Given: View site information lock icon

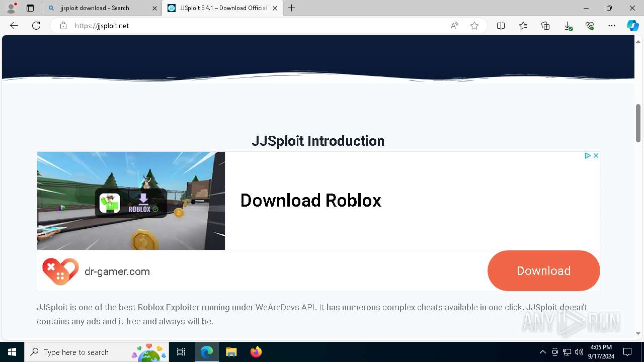Looking at the screenshot, I should [x=63, y=26].
